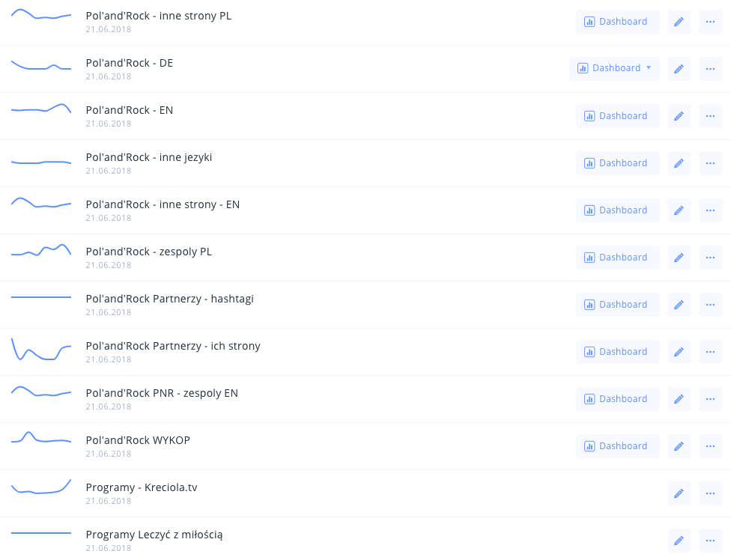Edit the Pol'and'Rock - EN project
Viewport: 731px width, 560px height.
click(679, 116)
